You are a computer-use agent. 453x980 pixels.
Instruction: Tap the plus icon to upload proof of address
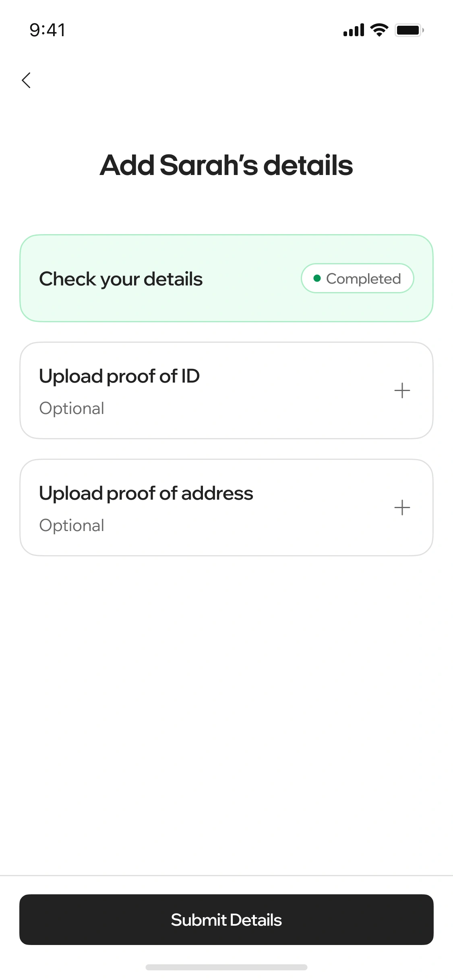pyautogui.click(x=402, y=507)
